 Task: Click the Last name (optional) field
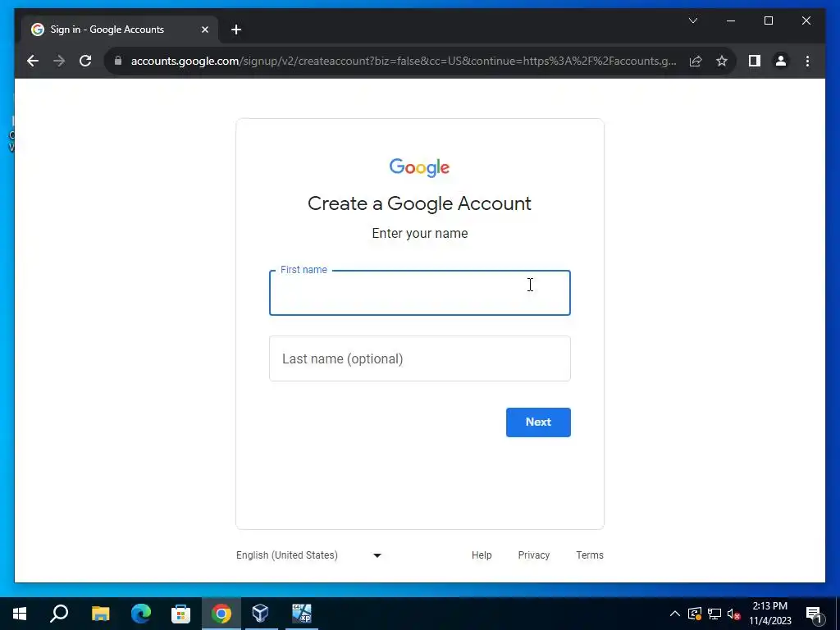(x=419, y=358)
